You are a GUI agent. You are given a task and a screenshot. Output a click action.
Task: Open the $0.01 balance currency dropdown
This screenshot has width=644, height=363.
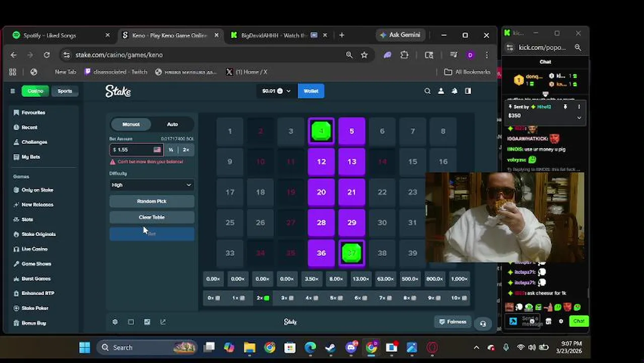(277, 91)
